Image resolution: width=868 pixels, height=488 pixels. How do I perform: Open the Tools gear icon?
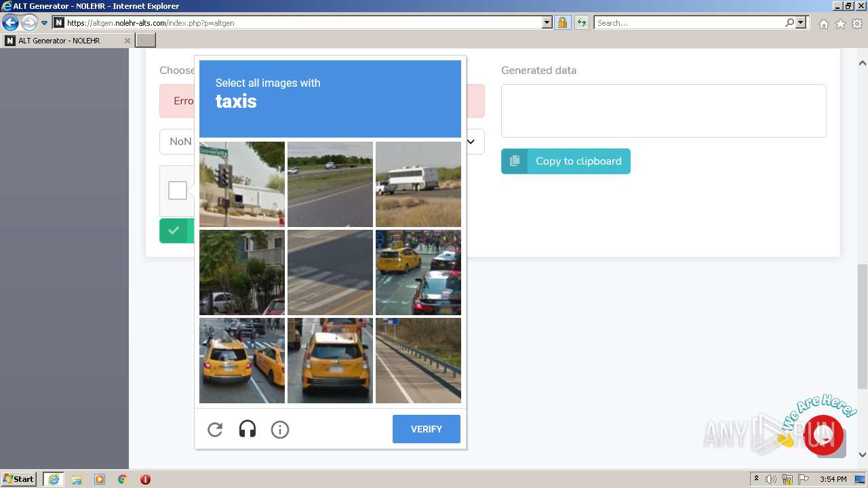tap(857, 24)
